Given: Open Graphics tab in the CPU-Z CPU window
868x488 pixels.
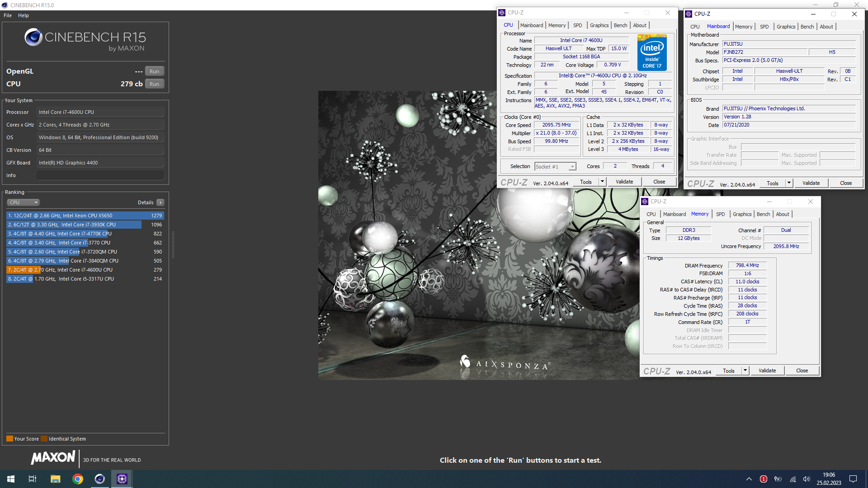Looking at the screenshot, I should [x=599, y=25].
